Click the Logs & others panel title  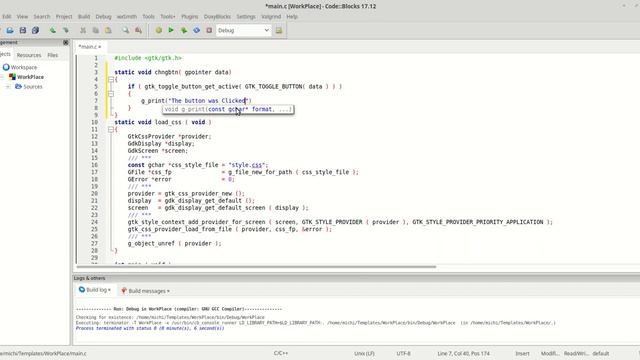89,278
